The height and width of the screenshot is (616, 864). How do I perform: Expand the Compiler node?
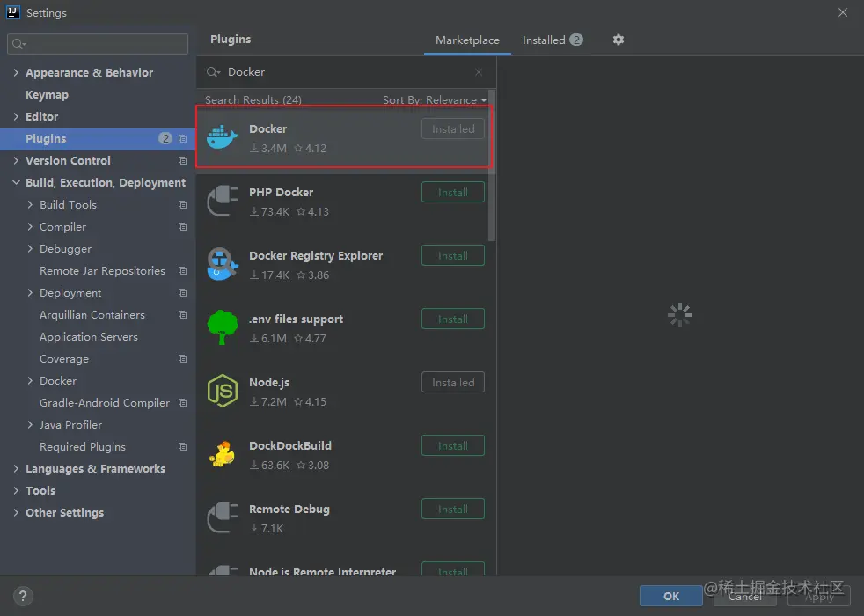(x=30, y=226)
